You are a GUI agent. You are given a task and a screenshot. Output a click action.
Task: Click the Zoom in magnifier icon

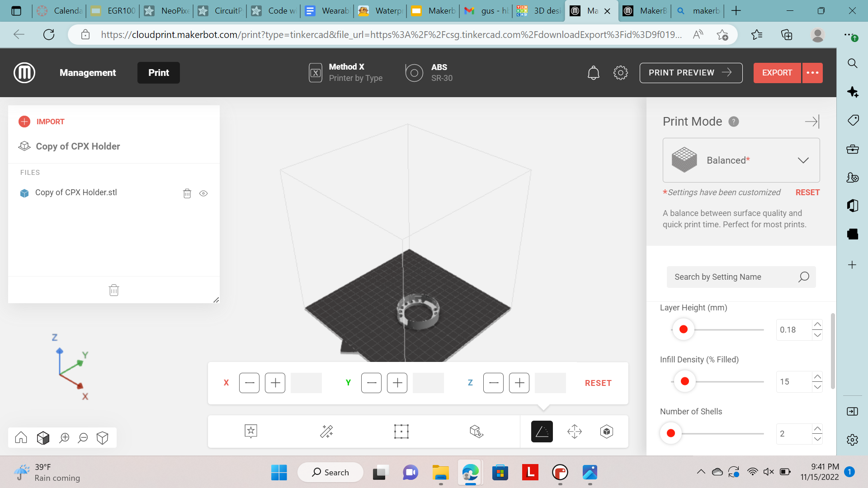64,437
